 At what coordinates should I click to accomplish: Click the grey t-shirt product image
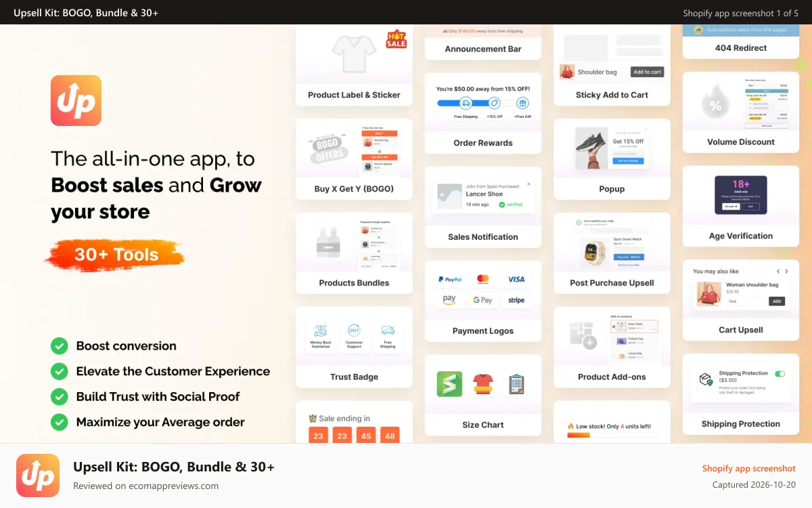point(354,53)
